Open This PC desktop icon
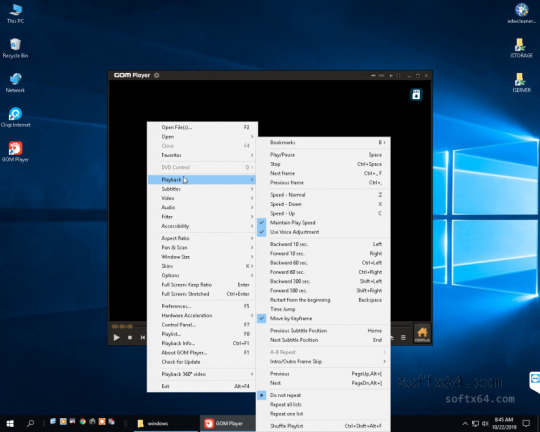The width and height of the screenshot is (540, 432). [15, 14]
